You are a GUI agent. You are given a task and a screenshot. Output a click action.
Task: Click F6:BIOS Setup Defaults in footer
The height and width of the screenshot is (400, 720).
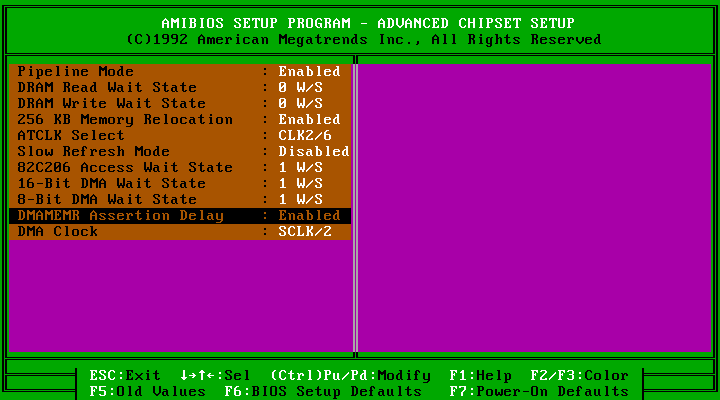coord(309,392)
